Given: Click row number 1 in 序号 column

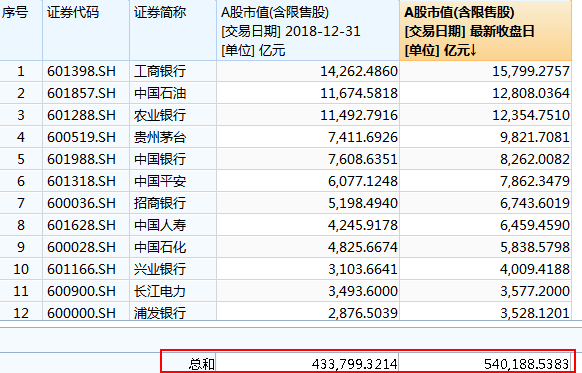Looking at the screenshot, I should [21, 71].
